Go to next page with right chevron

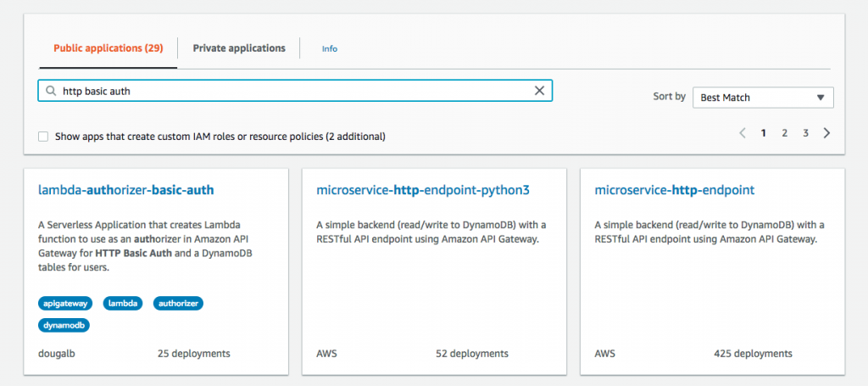point(827,133)
